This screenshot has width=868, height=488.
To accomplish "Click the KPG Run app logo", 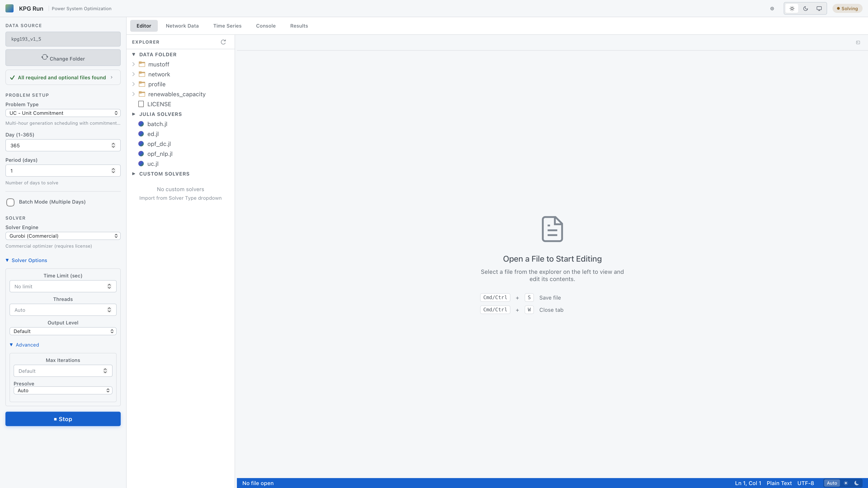I will tap(9, 8).
